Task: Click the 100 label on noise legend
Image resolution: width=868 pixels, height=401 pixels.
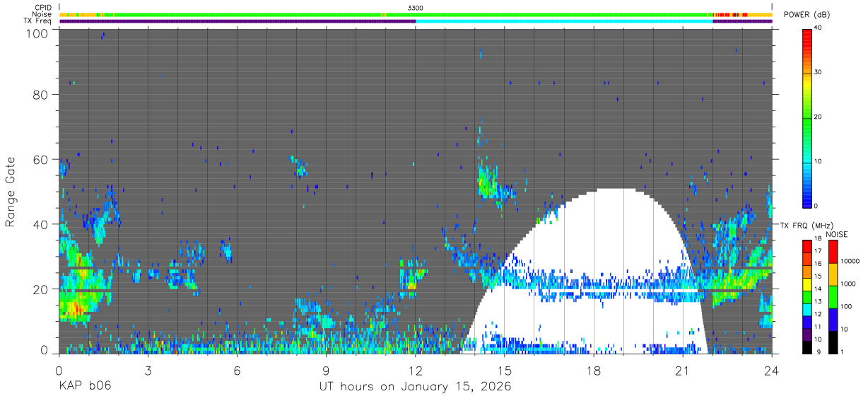Action: pos(847,306)
